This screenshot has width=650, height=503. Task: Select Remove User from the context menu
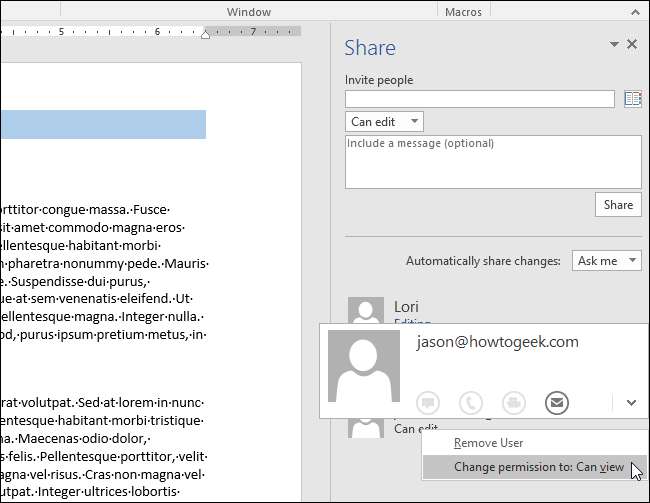488,443
